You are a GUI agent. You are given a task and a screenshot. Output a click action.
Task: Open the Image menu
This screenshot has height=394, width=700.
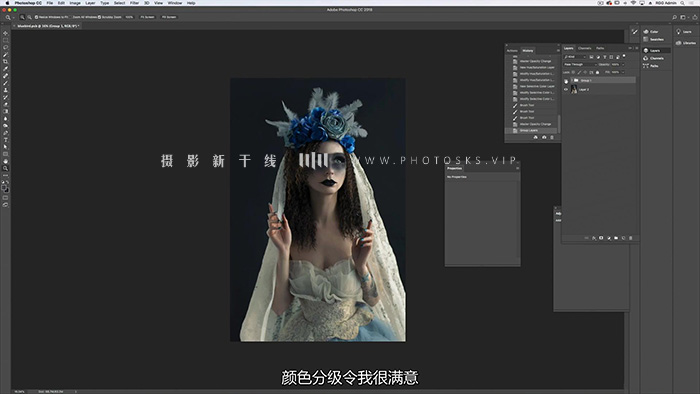[75, 3]
